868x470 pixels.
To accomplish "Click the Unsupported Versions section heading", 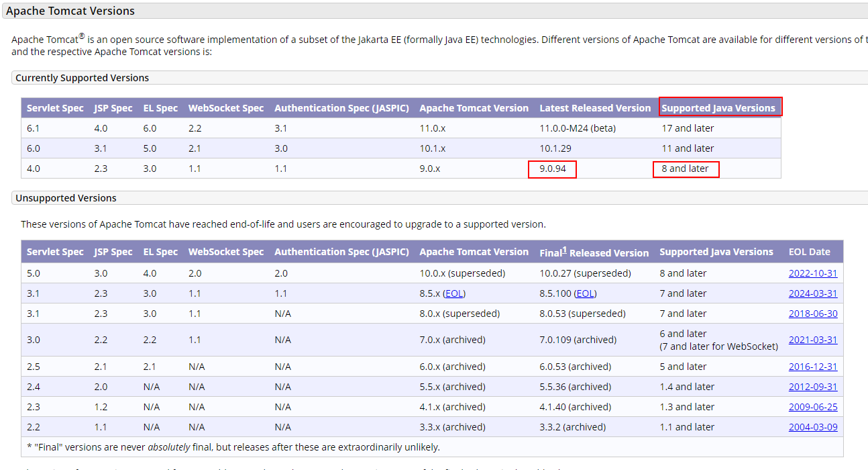I will [x=66, y=198].
